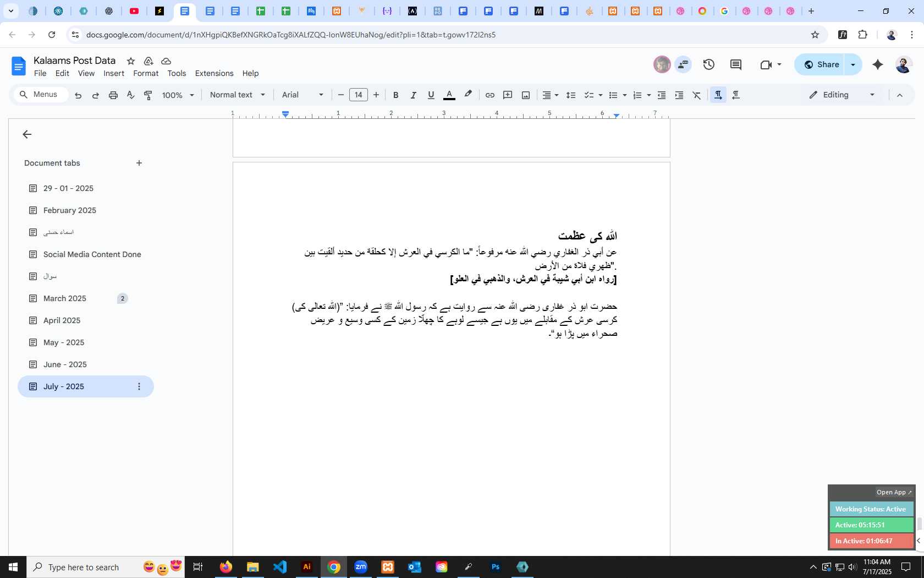Open the Extensions menu

tap(214, 73)
